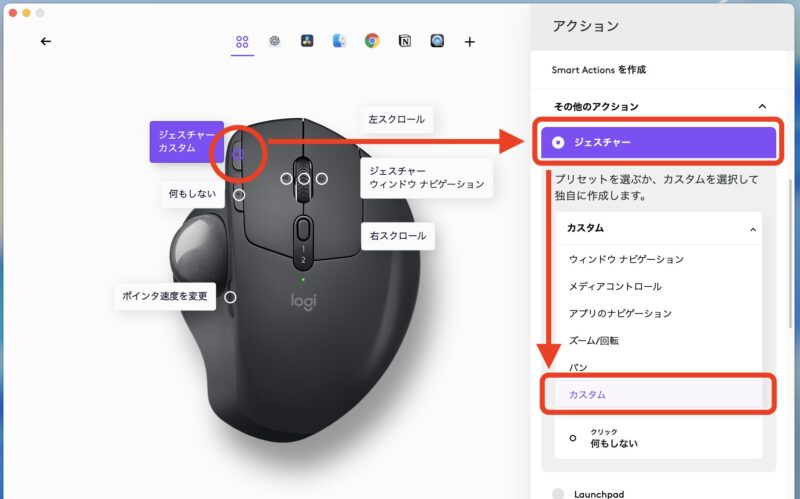The width and height of the screenshot is (800, 499).
Task: Select the Launchpad radio option
Action: [x=558, y=493]
